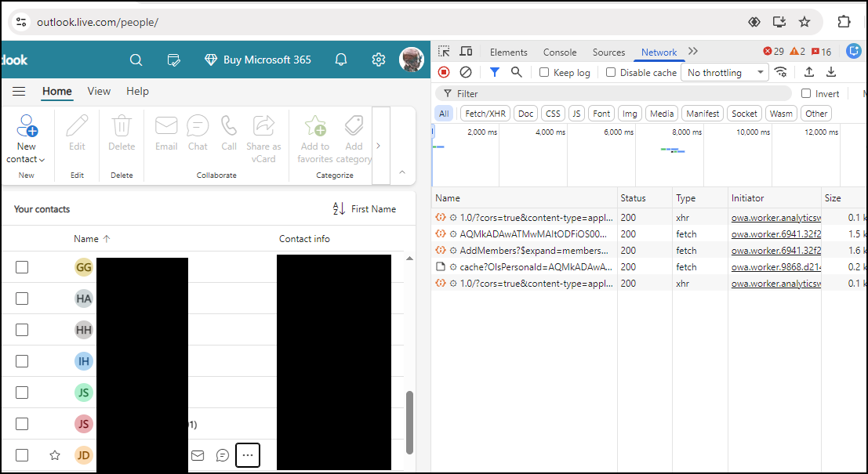Favorite the JD contact with the star
Image resolution: width=868 pixels, height=474 pixels.
[x=55, y=455]
